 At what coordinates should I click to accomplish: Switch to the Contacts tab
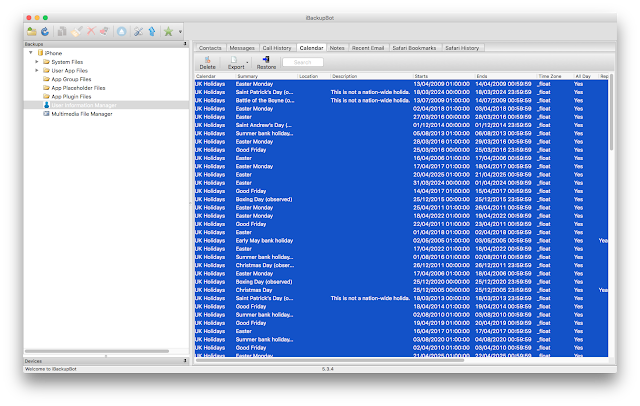coord(210,48)
